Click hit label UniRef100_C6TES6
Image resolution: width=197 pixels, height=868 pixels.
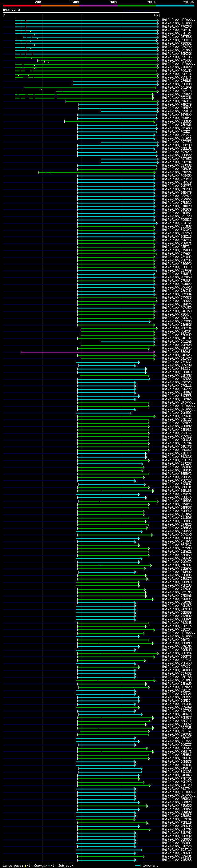coord(177,37)
